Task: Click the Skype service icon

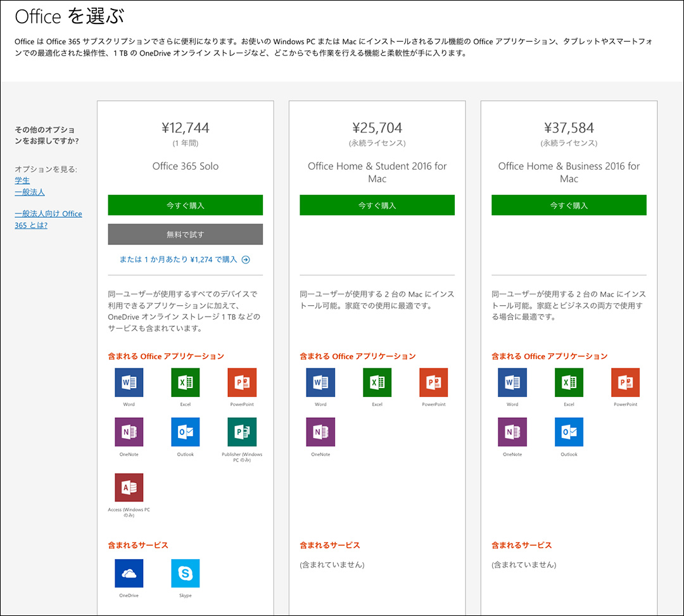Action: pos(186,574)
